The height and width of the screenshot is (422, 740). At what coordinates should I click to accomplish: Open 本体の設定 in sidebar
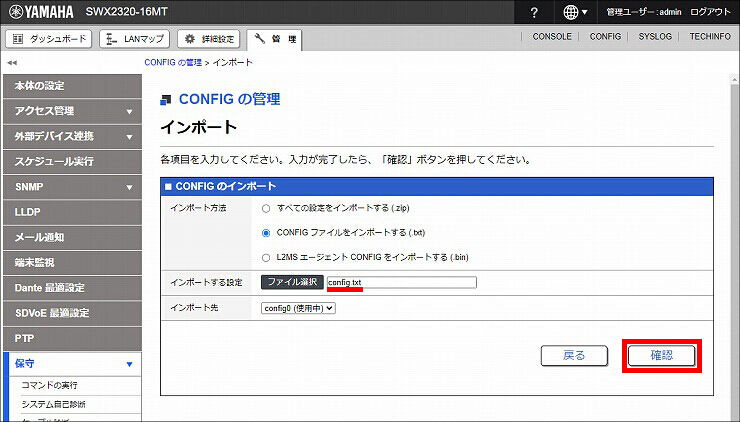pyautogui.click(x=72, y=86)
